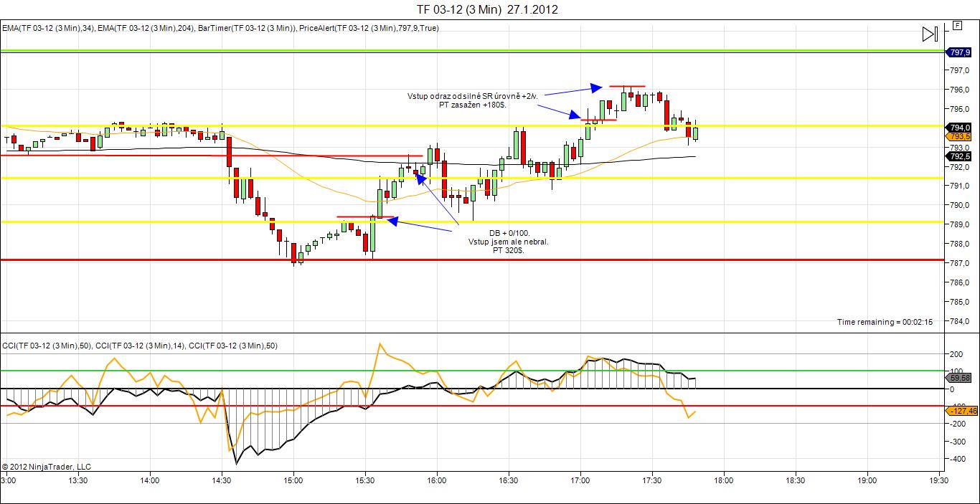Select the orange -127,46 CCI value marker

pyautogui.click(x=962, y=411)
